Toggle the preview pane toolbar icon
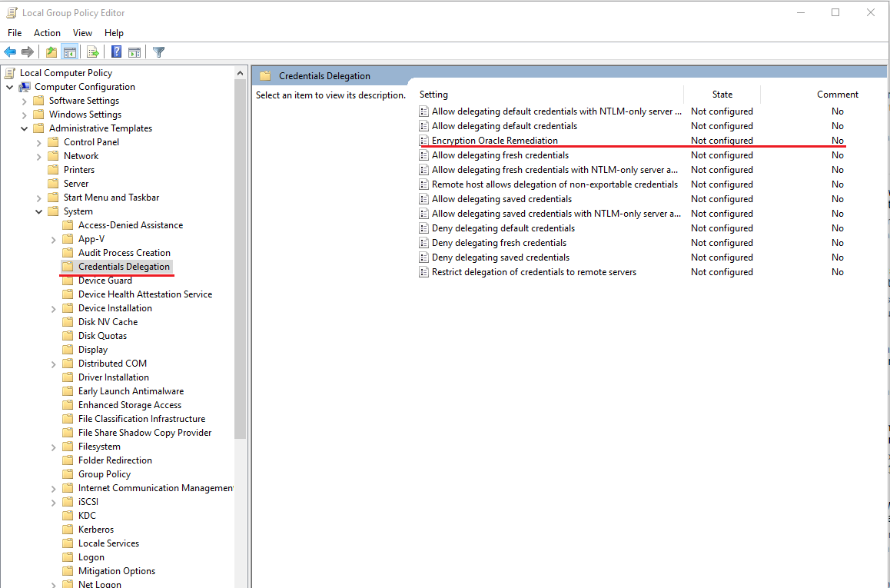This screenshot has width=890, height=588. click(134, 51)
